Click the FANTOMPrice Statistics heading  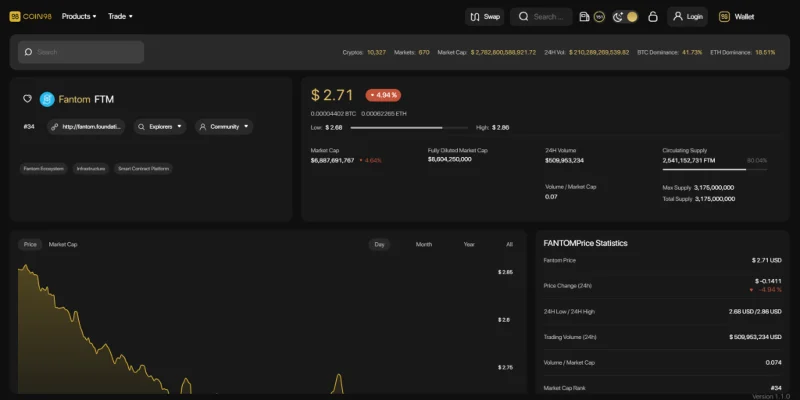pos(585,243)
